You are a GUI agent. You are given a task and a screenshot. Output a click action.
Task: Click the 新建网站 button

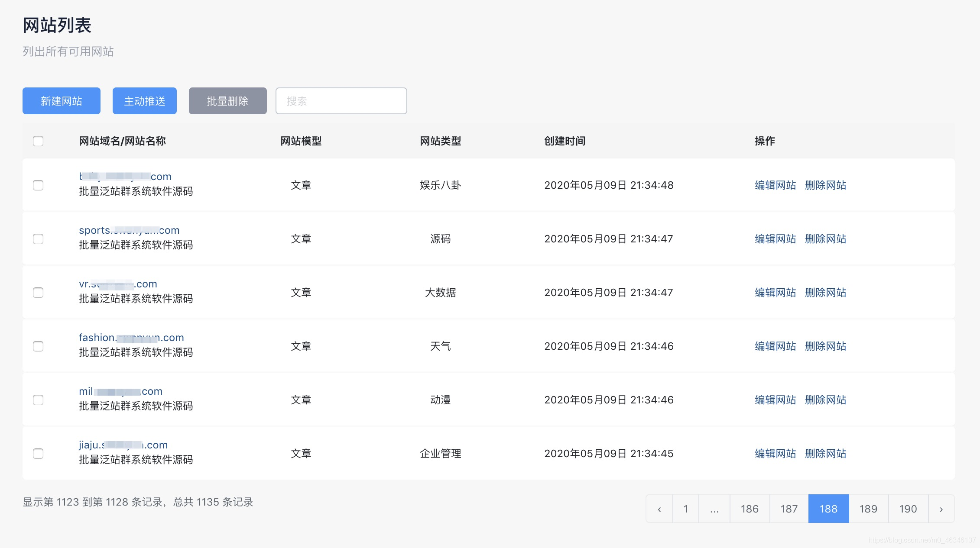coord(62,101)
